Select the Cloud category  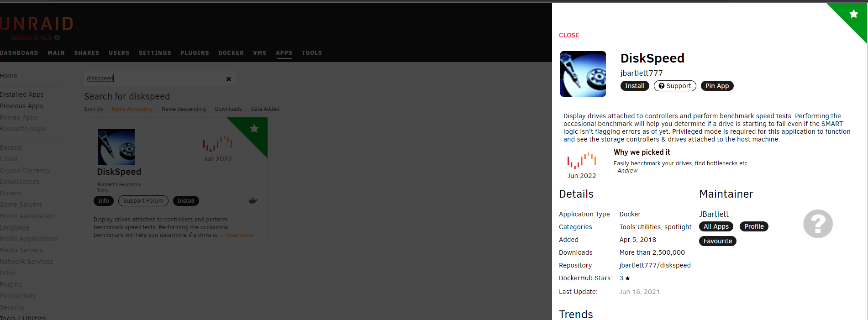pos(9,159)
